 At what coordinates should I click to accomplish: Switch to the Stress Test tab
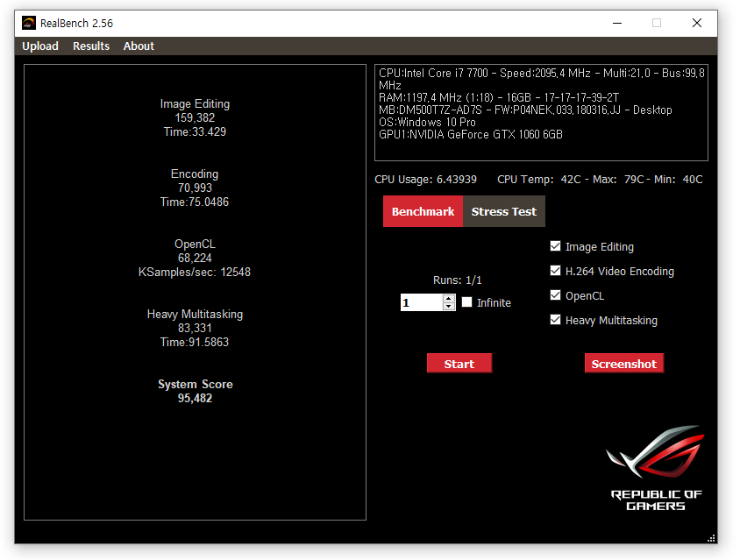click(503, 211)
